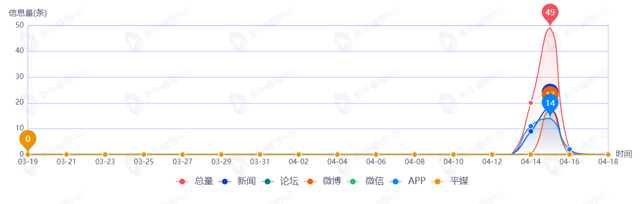
Task: Click the orange data point above 03-31
Action: 260,155
